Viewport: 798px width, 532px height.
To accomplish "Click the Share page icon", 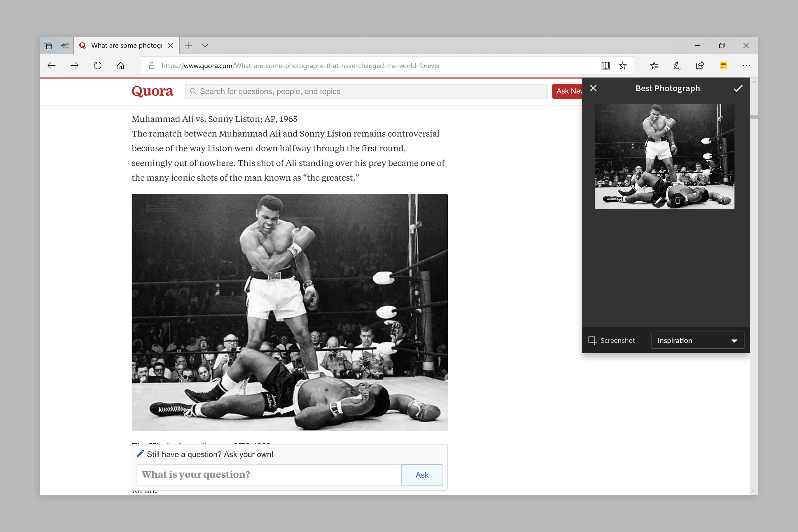I will click(700, 66).
